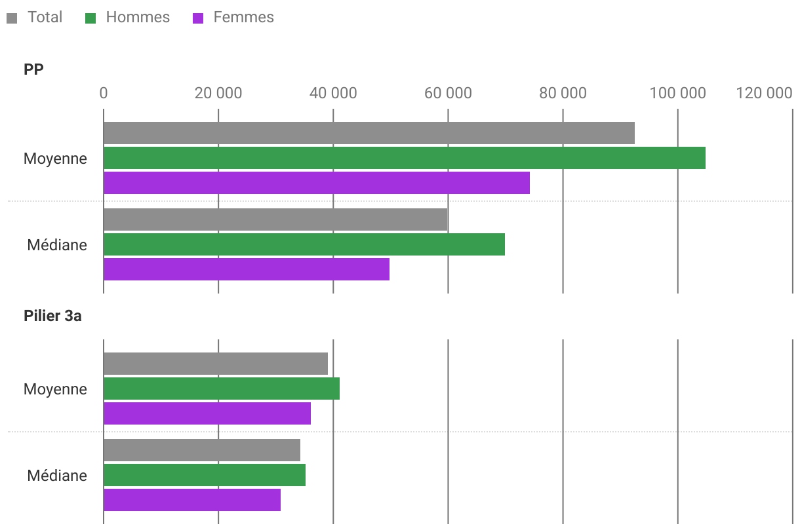Click the Total legend label text
Image resolution: width=800 pixels, height=532 pixels.
(x=45, y=18)
